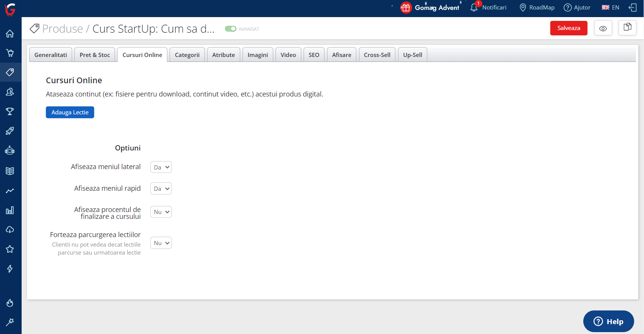Select the Cursuri Online tab
The height and width of the screenshot is (334, 644).
point(142,55)
